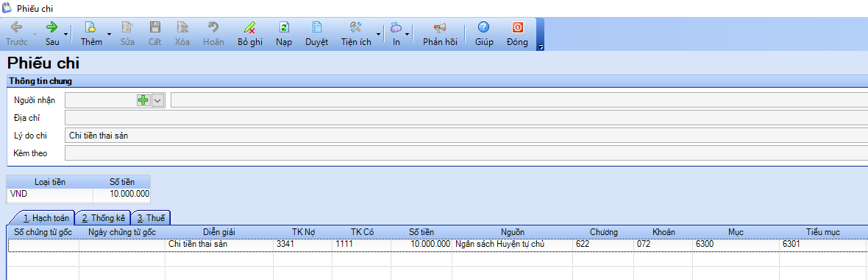
Task: Click the Lý do chi field
Action: (x=466, y=136)
